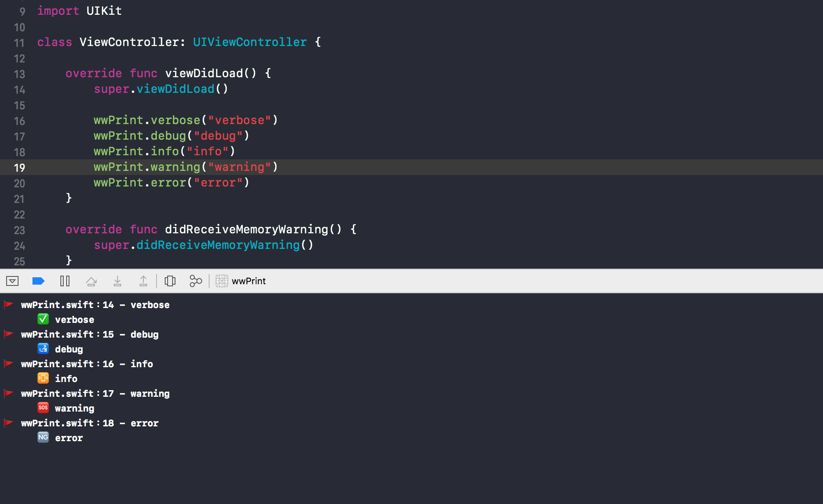Click the UIViewController type in code
Viewport: 823px width, 504px height.
tap(249, 42)
